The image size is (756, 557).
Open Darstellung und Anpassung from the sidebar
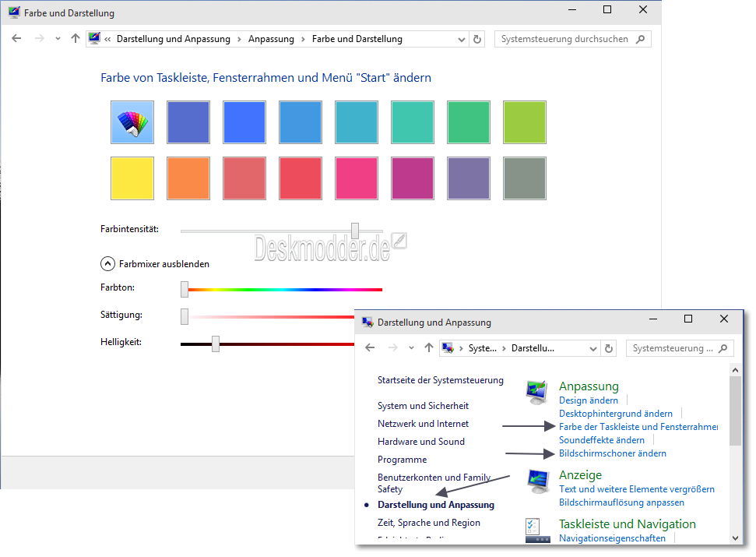coord(437,505)
